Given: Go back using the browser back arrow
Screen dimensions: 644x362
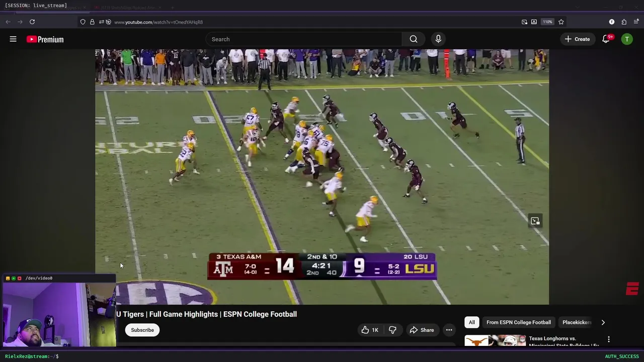Looking at the screenshot, I should coord(8,22).
